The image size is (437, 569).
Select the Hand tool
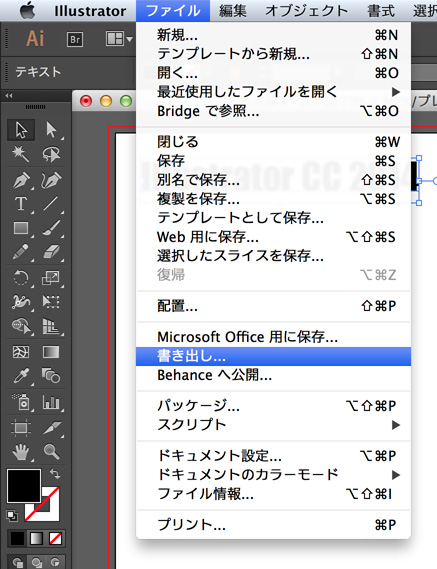click(x=21, y=452)
